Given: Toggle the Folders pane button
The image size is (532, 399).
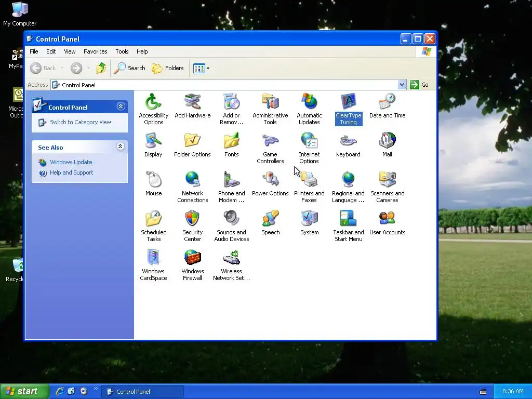Looking at the screenshot, I should click(168, 68).
